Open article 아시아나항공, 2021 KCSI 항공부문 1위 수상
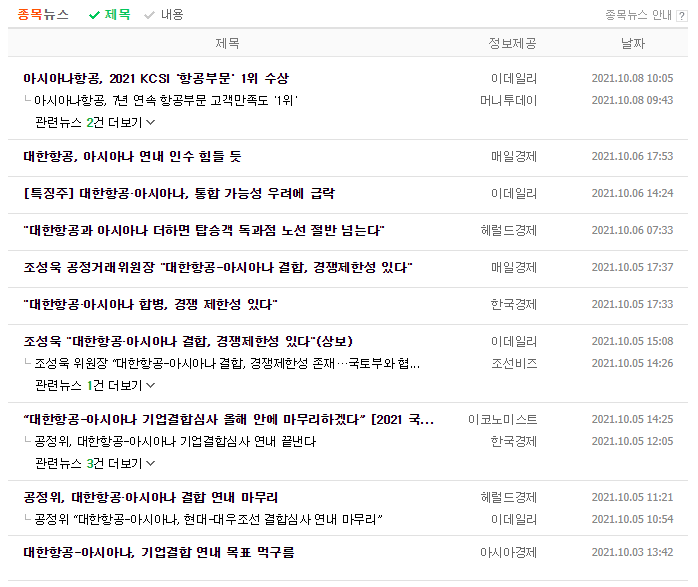Viewport: 698px width, 587px height. 156,78
